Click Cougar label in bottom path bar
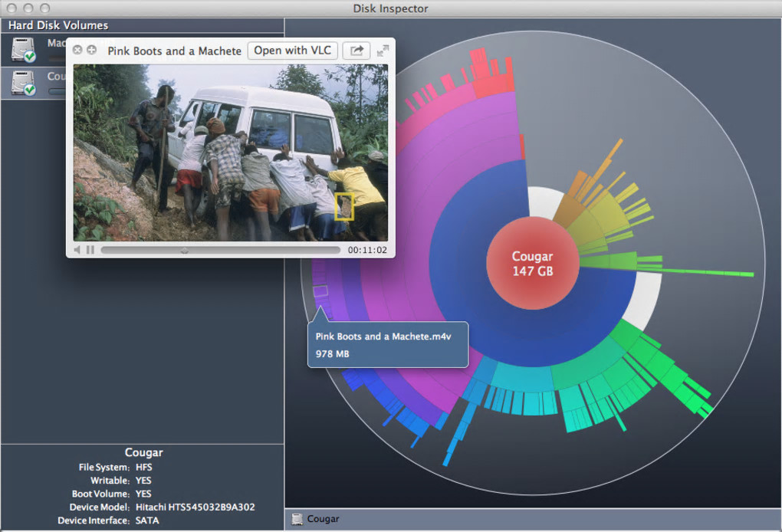The height and width of the screenshot is (532, 782). tap(324, 519)
